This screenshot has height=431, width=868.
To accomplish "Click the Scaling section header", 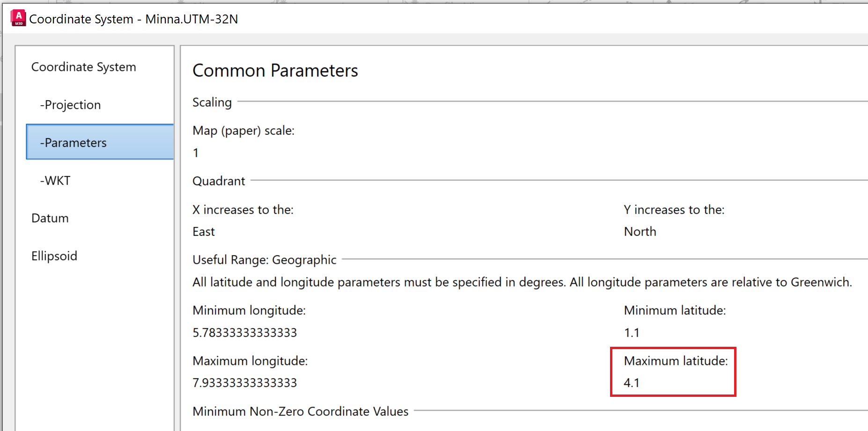I will click(212, 102).
